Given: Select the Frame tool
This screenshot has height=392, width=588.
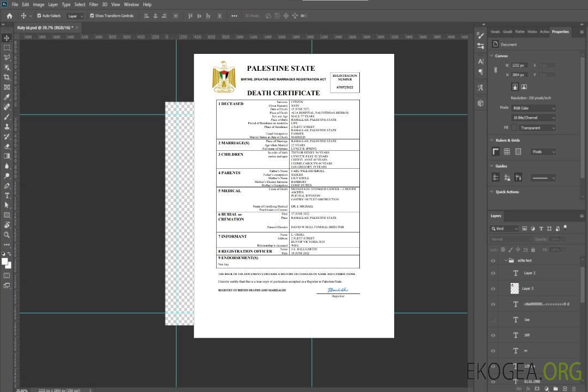Looking at the screenshot, I should coord(7,87).
